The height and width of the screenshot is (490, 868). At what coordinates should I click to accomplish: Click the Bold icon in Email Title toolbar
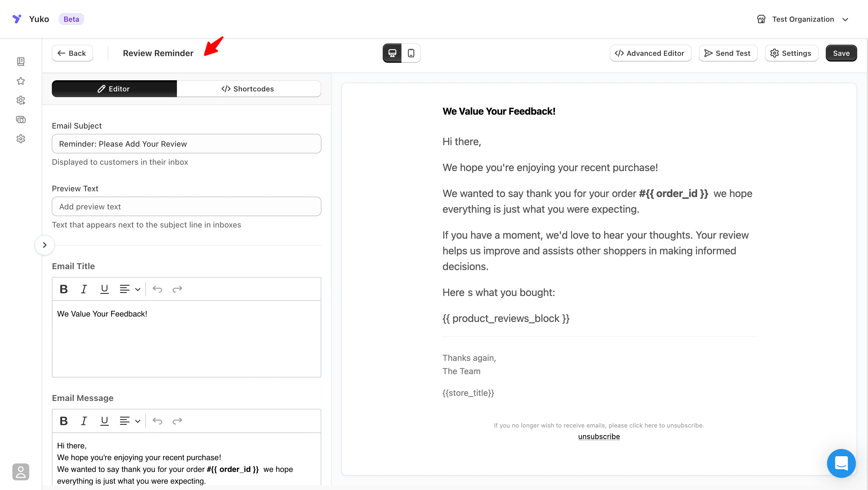[x=63, y=289]
